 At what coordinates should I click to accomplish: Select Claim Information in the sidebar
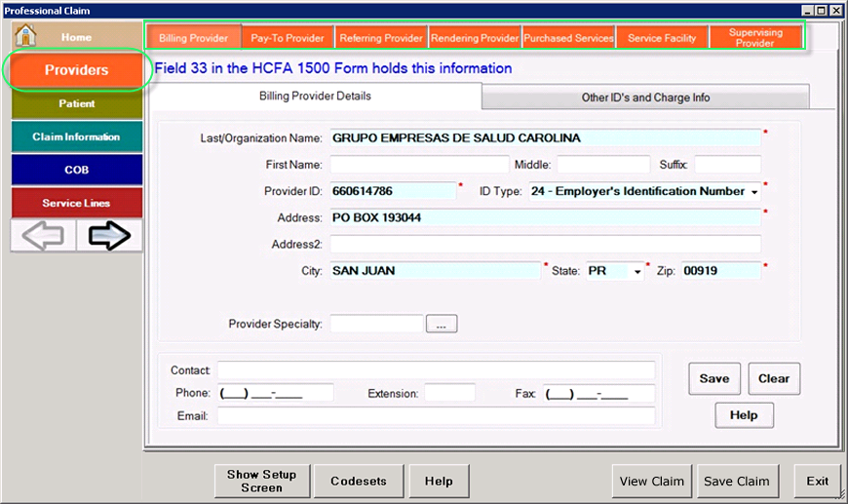77,136
